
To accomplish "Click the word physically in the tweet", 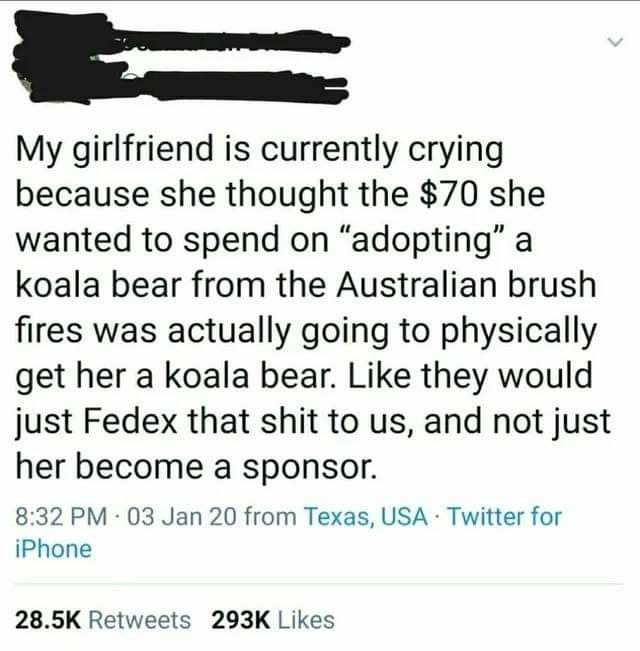I will (x=518, y=333).
